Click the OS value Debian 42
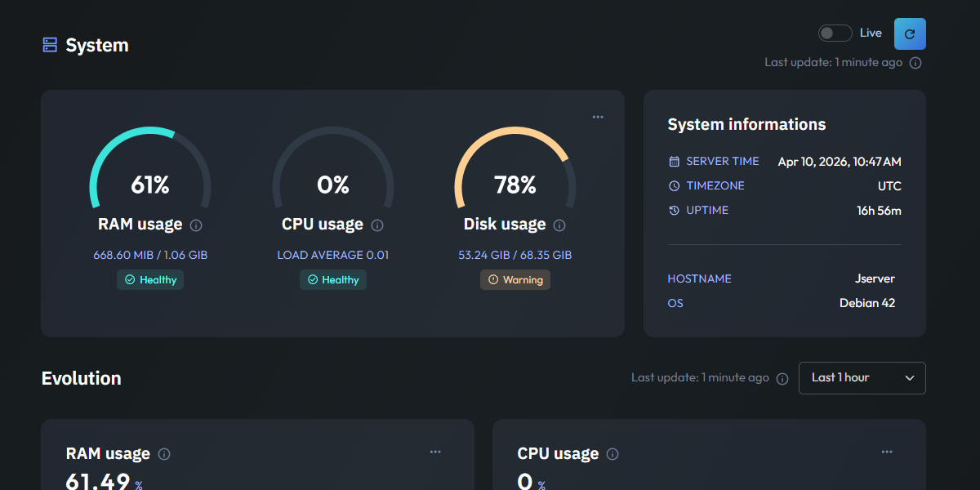 tap(867, 303)
